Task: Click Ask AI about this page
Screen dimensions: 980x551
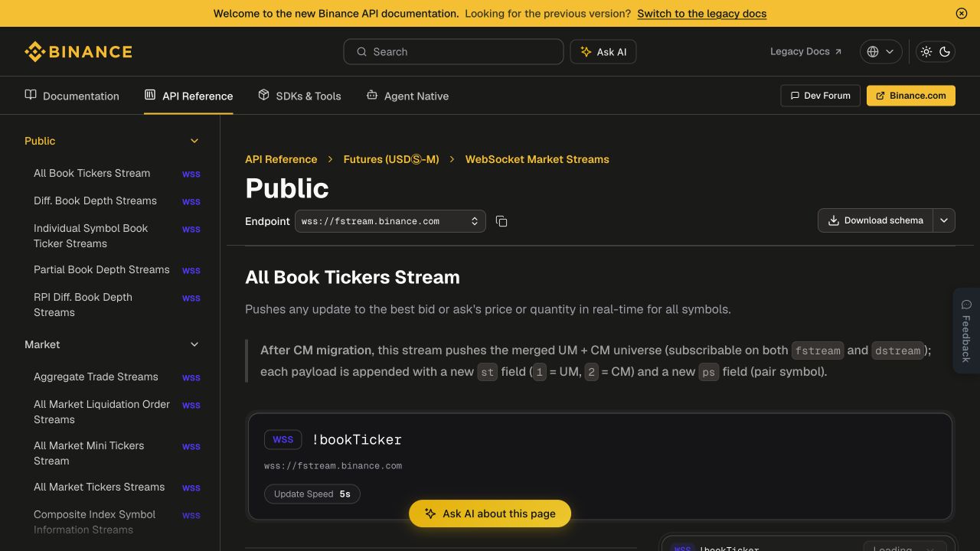Action: coord(490,514)
